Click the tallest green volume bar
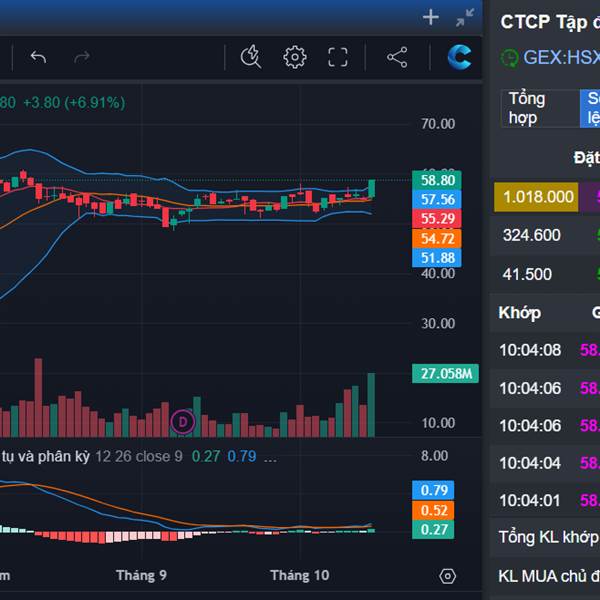The width and height of the screenshot is (600, 600). pyautogui.click(x=371, y=405)
